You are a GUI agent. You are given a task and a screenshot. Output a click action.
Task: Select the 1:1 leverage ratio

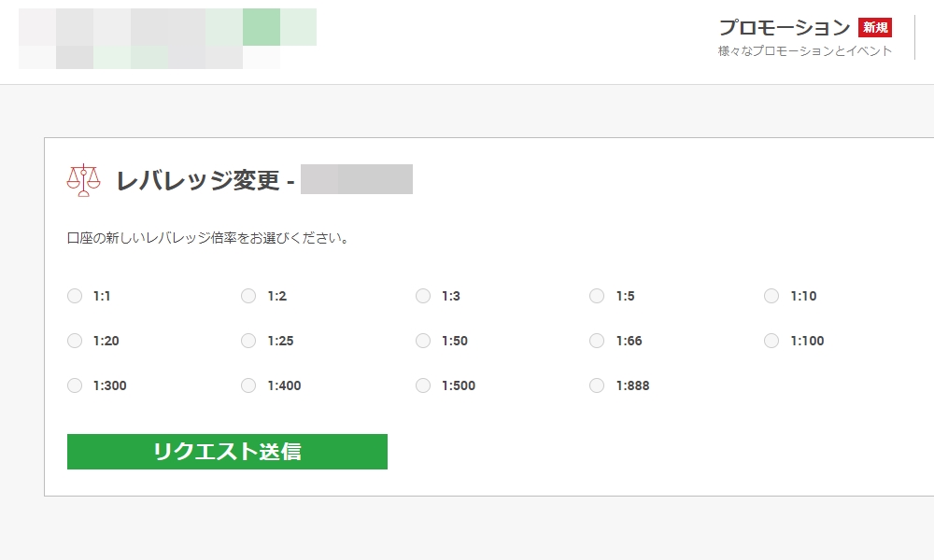click(75, 296)
